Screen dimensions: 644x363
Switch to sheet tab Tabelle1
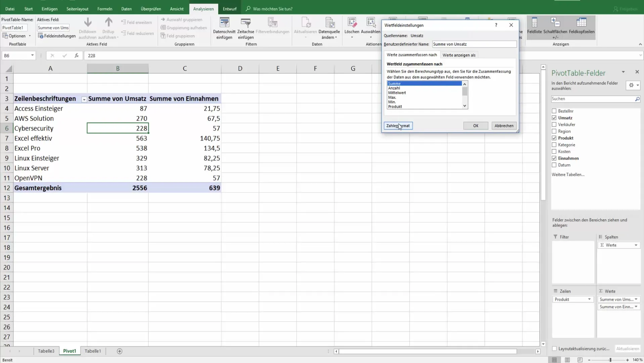point(93,351)
